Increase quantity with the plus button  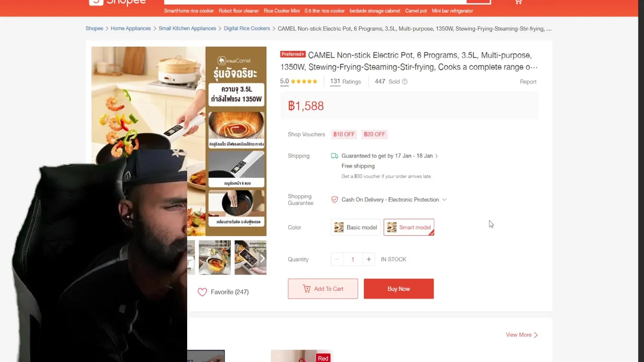(369, 259)
